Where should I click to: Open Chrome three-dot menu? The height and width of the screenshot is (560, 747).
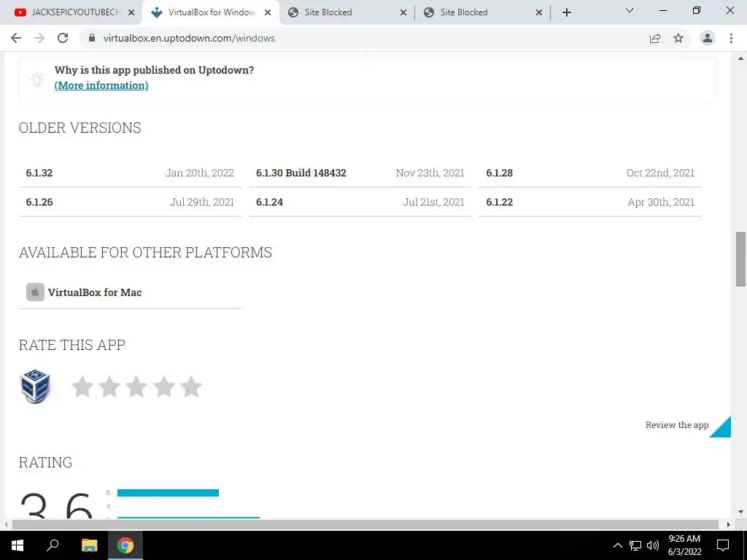(731, 38)
